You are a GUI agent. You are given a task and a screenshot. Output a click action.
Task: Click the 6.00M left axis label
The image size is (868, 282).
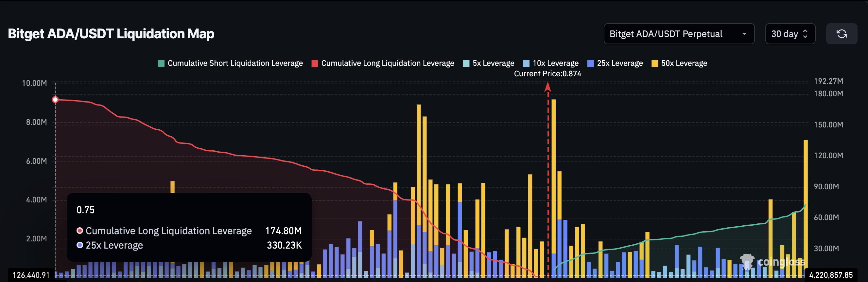36,161
